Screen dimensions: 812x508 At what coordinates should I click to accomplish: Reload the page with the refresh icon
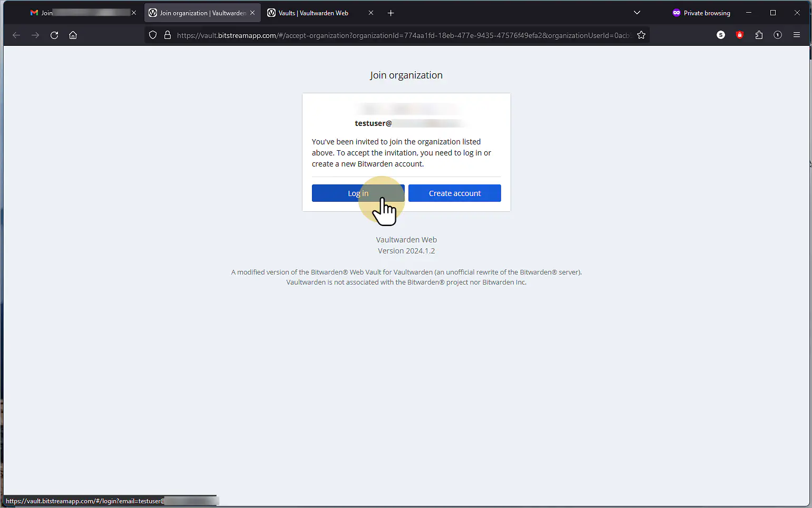click(x=54, y=35)
